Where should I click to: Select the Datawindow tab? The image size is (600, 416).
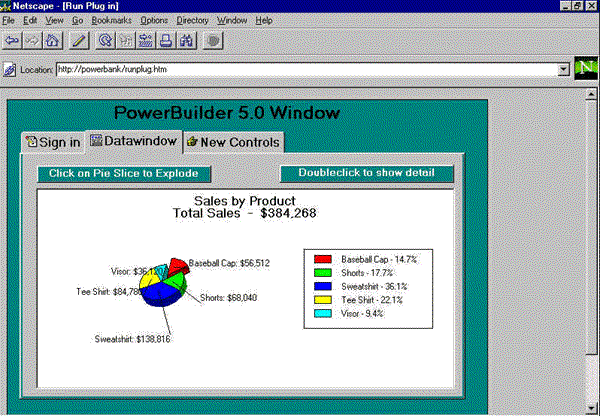click(x=134, y=141)
